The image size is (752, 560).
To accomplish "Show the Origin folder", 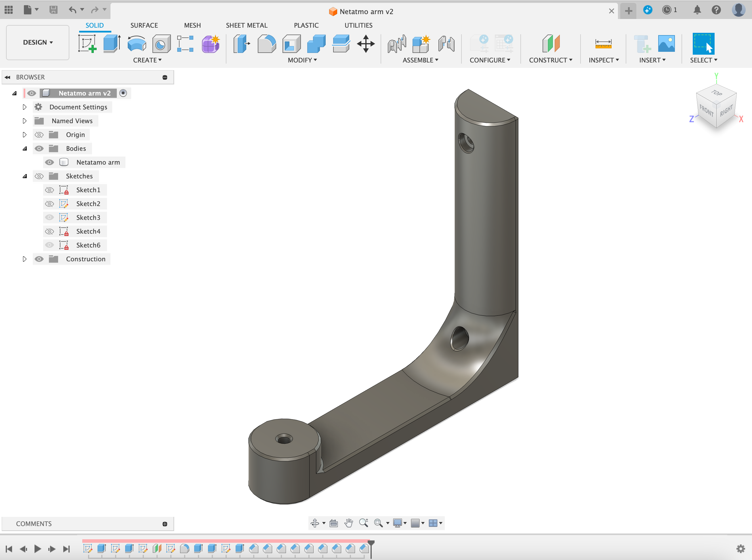I will [x=39, y=135].
